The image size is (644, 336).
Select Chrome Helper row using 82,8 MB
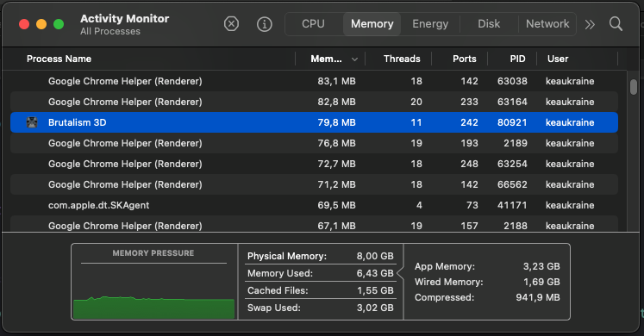(314, 102)
